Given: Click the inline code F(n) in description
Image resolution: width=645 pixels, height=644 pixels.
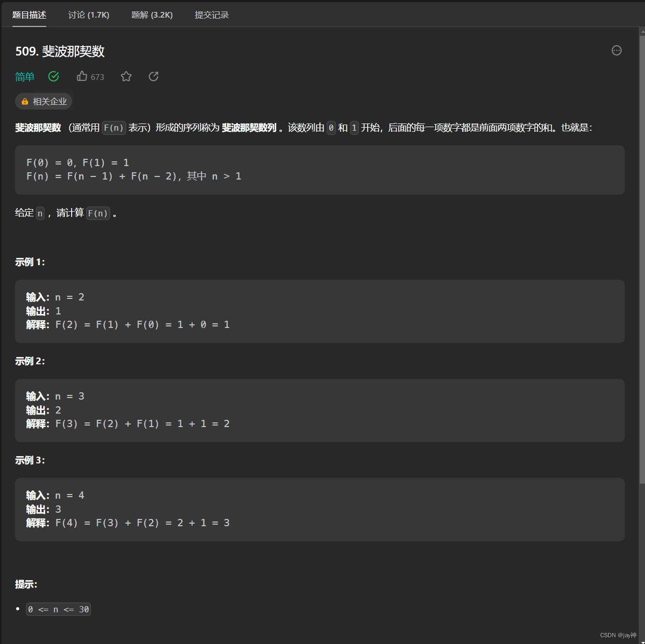Looking at the screenshot, I should tap(114, 128).
